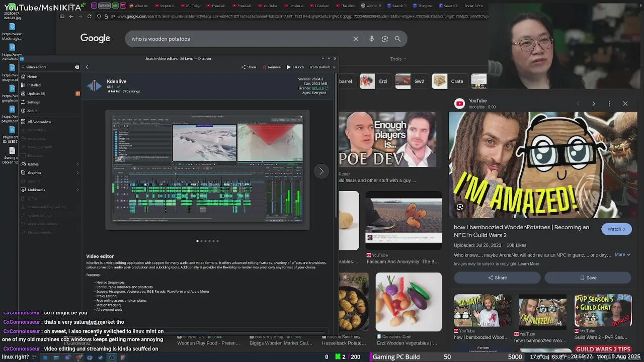644x362 pixels.
Task: Go back in the browser toolbar
Action: point(71,16)
